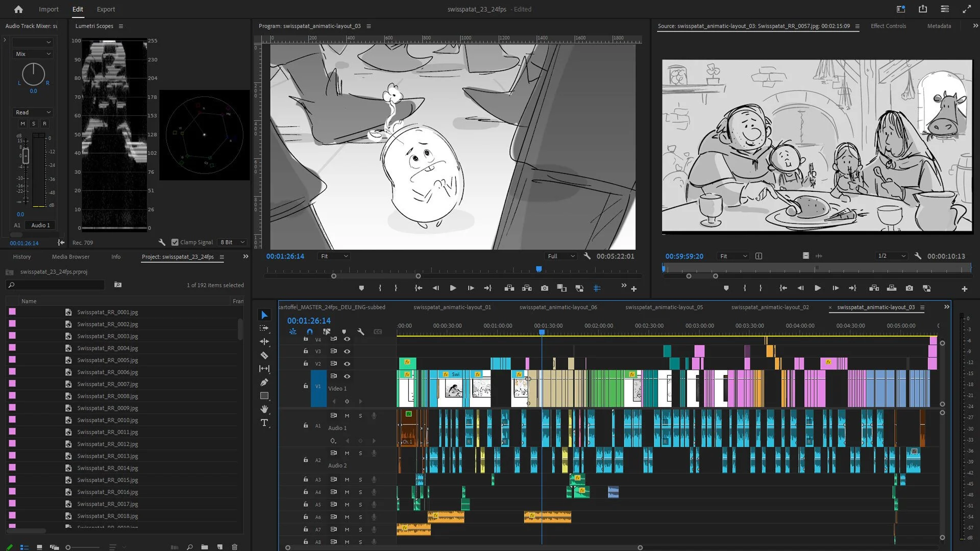This screenshot has width=980, height=551.
Task: Click the Audio Mixer pan knob
Action: [x=33, y=74]
